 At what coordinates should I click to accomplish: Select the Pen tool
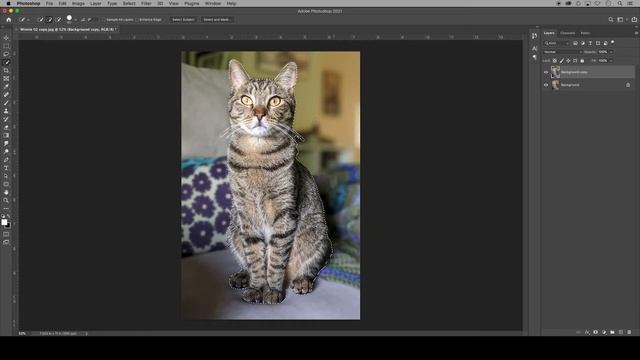[6, 160]
